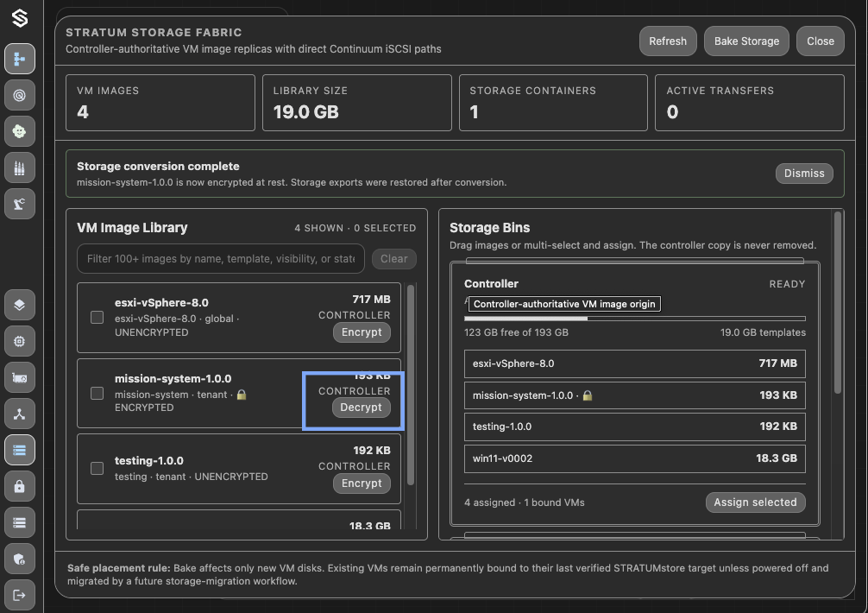Click the VM Image Library heading
Image resolution: width=868 pixels, height=613 pixels.
(x=132, y=228)
